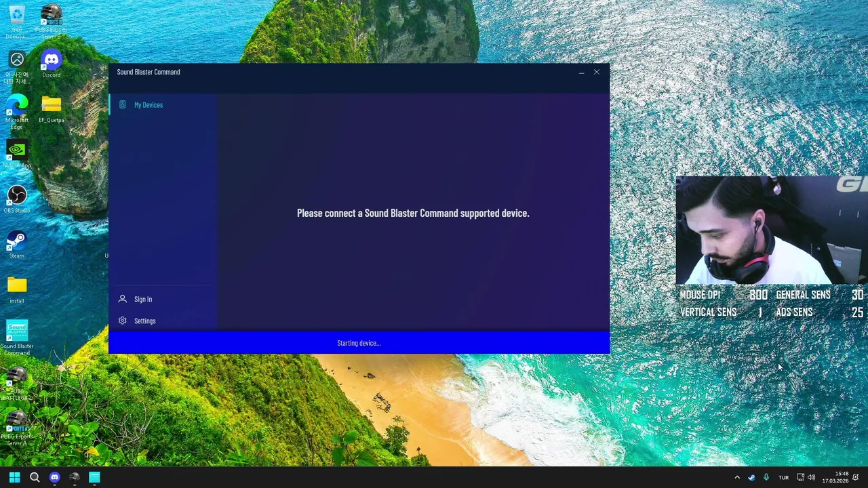Click the Sign In person icon
Image resolution: width=868 pixels, height=488 pixels.
[123, 299]
